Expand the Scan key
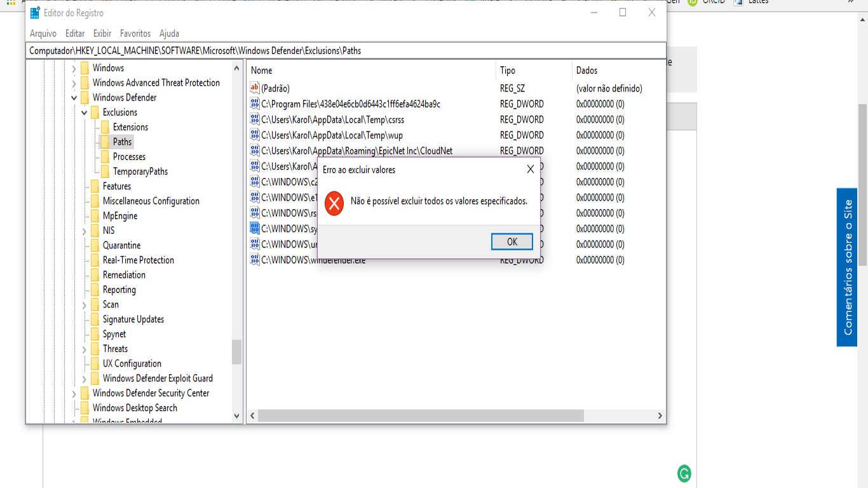Image resolution: width=868 pixels, height=488 pixels. pyautogui.click(x=85, y=305)
